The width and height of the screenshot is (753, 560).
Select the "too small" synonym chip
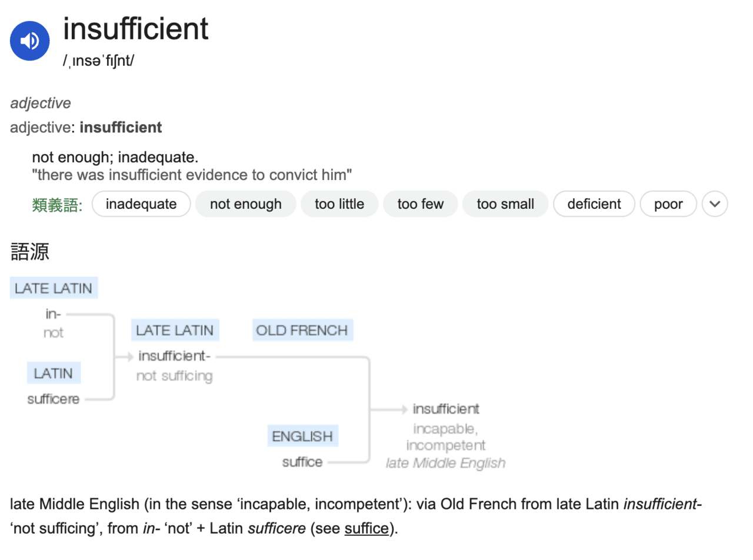pos(505,205)
